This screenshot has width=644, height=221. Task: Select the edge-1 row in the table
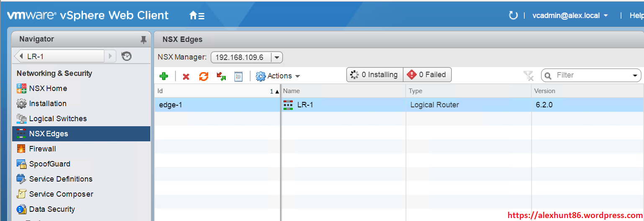tap(217, 105)
